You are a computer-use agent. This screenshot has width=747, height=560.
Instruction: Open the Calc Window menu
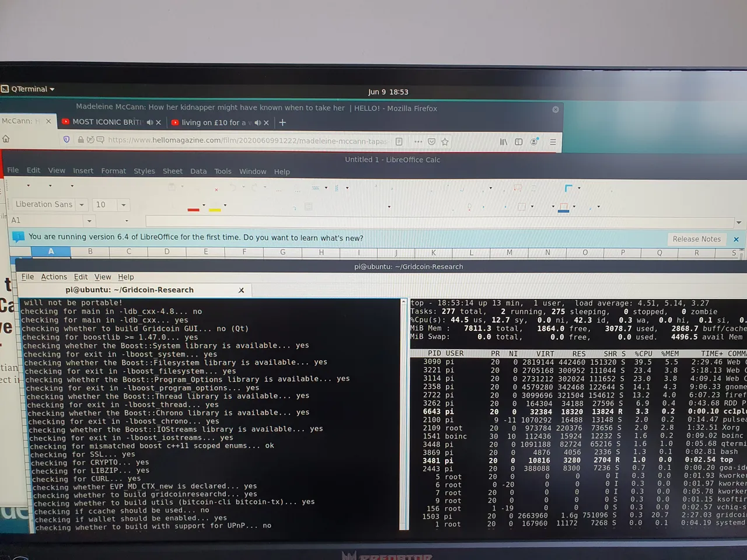(253, 171)
